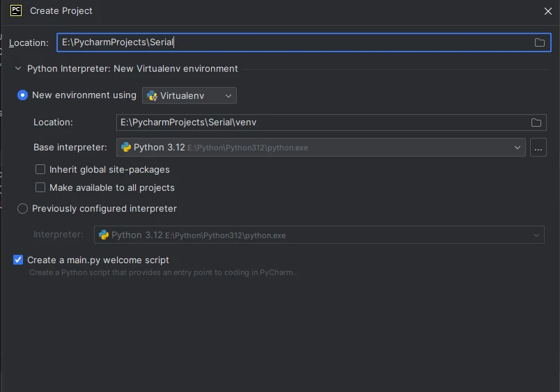Enable Inherit global site-packages checkbox

point(40,169)
